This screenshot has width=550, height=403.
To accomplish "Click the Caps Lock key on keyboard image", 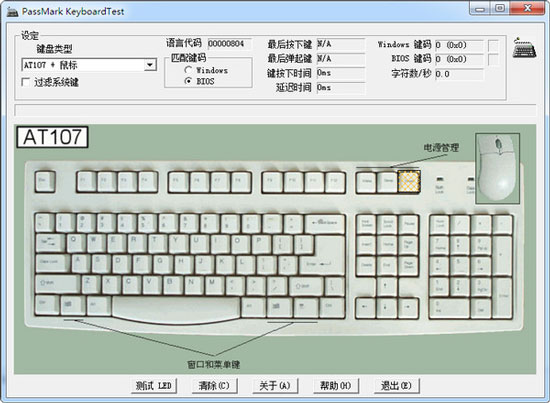I will point(53,263).
